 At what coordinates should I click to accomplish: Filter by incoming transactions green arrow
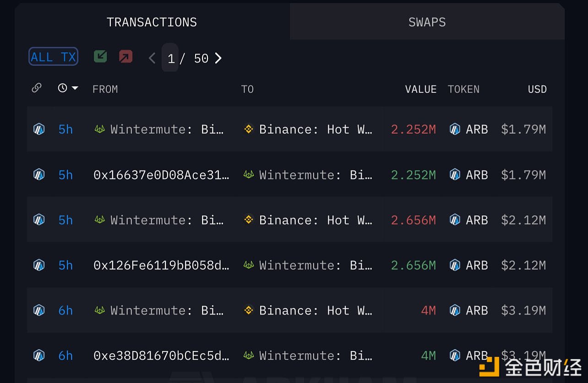click(100, 56)
